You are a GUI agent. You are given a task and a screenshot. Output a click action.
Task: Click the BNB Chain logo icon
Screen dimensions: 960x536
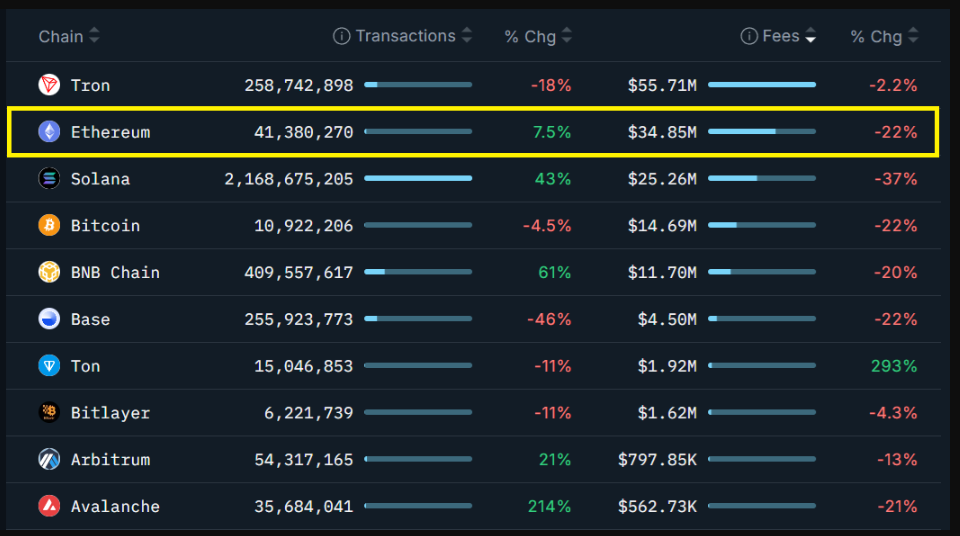(49, 272)
